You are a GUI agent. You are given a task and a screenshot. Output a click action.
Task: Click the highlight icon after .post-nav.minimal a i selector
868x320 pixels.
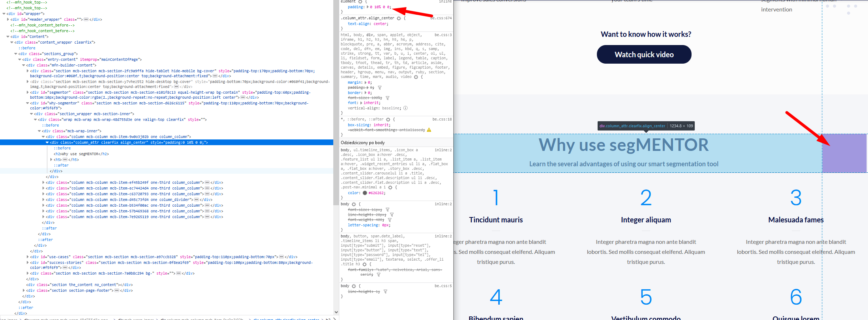point(390,187)
